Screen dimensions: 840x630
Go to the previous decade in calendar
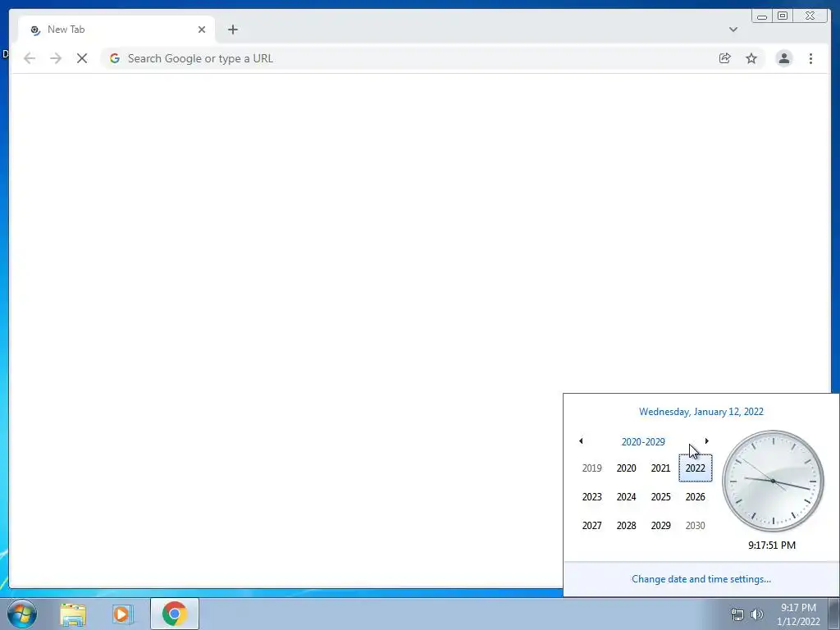(x=581, y=441)
